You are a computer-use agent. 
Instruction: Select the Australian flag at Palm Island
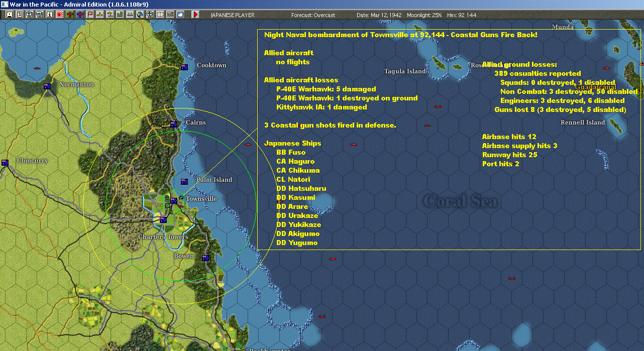[184, 182]
